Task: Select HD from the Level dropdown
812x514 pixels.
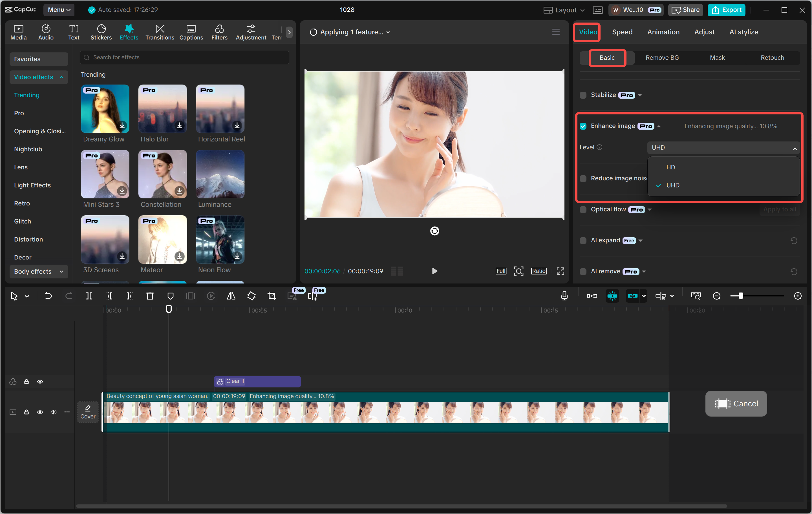Action: (671, 167)
